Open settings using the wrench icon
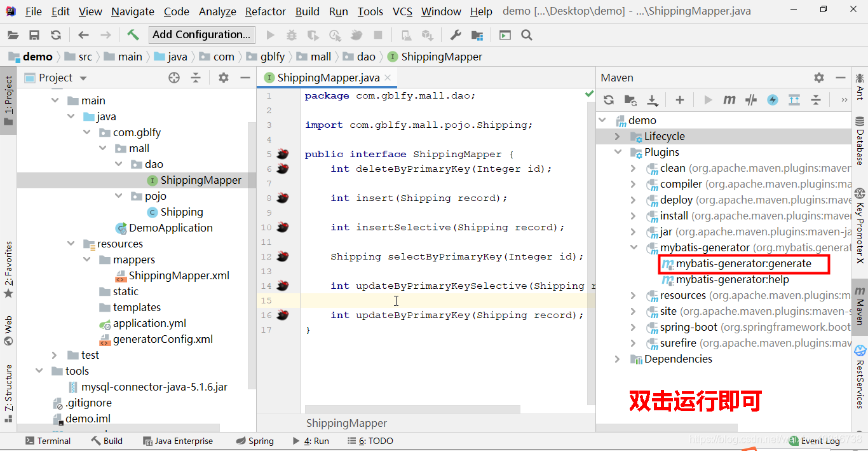 [x=456, y=35]
